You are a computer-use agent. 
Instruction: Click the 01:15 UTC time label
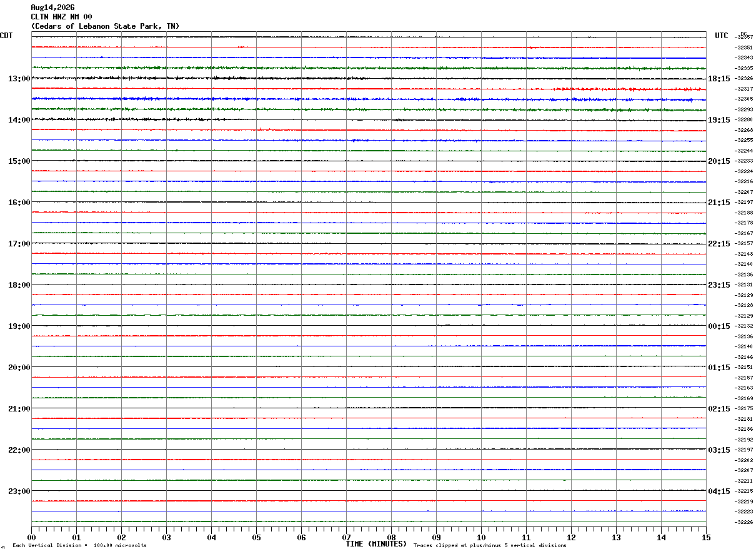(719, 368)
